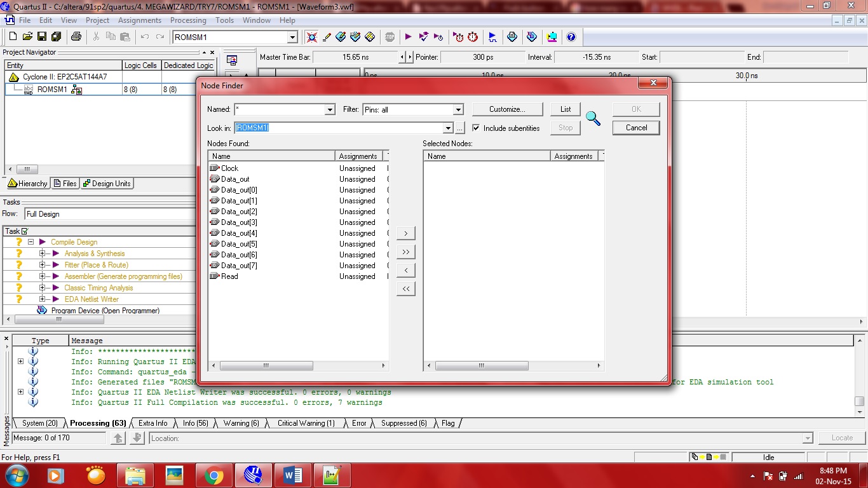Expand the Analysis & Synthesis task
The image size is (868, 488).
(42, 254)
